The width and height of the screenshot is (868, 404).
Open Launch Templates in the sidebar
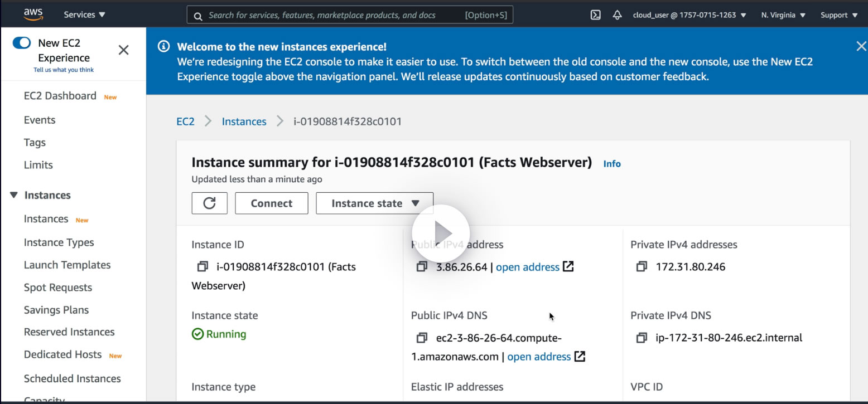tap(67, 265)
